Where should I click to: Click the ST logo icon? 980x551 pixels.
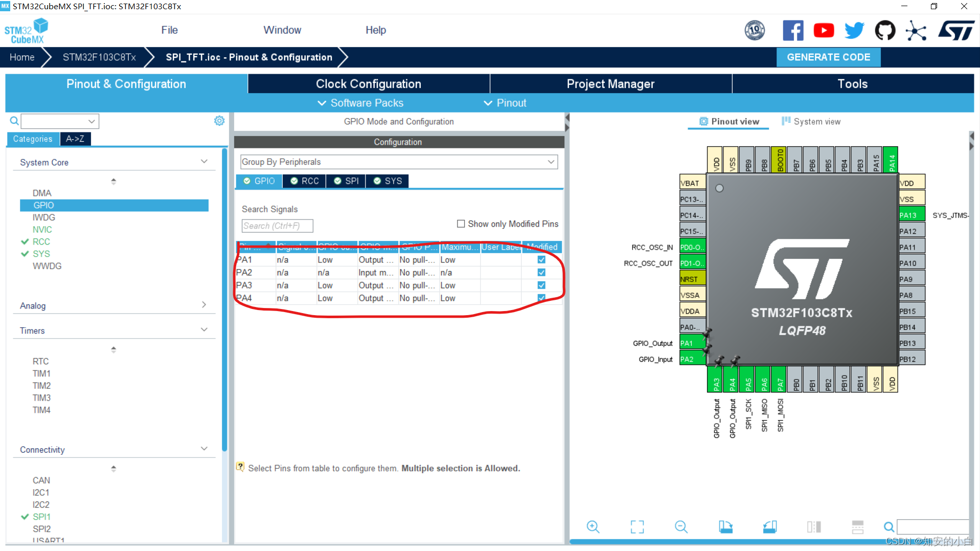pos(956,31)
